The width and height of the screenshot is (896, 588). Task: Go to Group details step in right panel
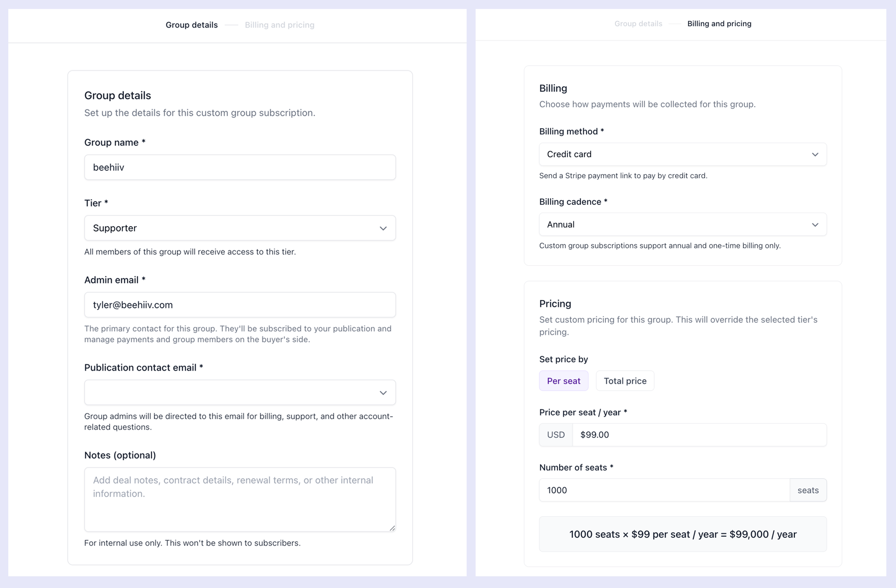pos(638,24)
